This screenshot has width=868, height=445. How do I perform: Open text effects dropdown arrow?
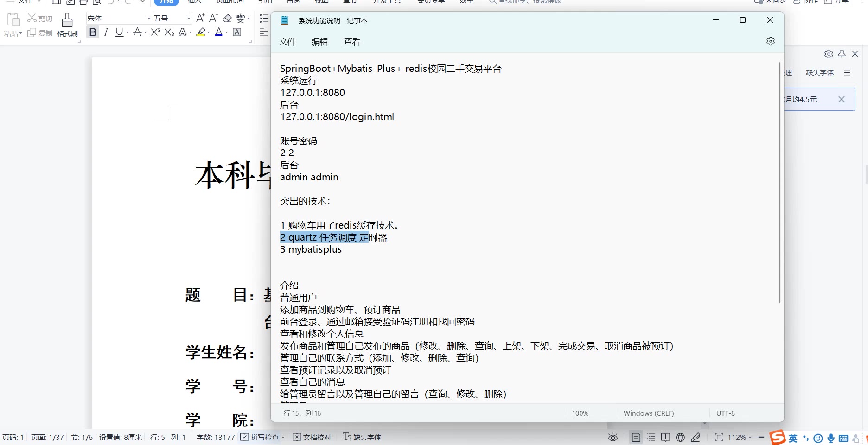tap(191, 32)
